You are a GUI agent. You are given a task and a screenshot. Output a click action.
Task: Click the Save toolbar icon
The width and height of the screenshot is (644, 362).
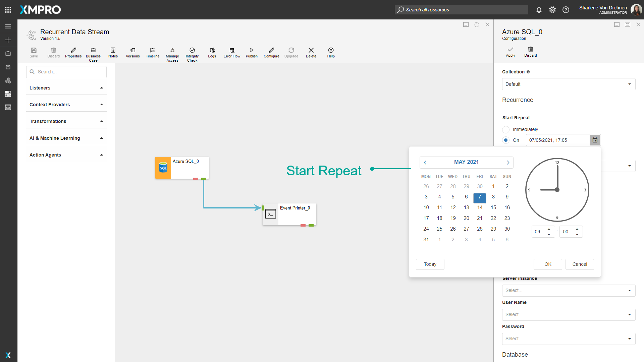click(x=34, y=53)
